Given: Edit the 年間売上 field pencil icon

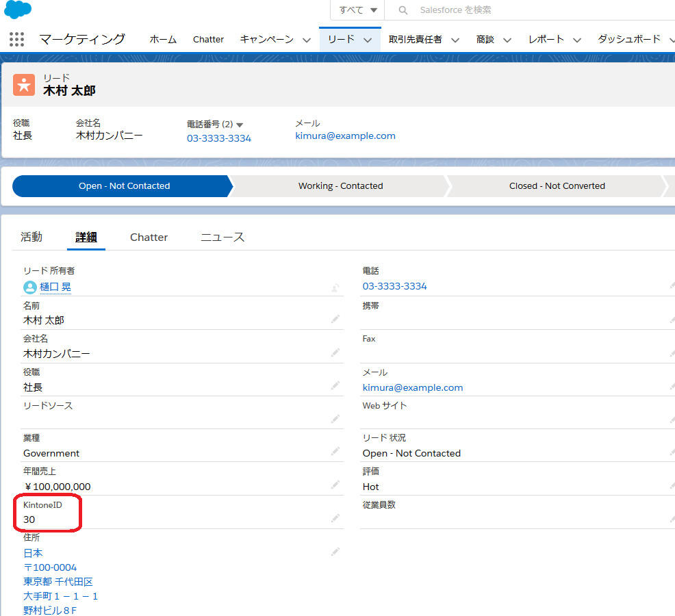Looking at the screenshot, I should 335,485.
